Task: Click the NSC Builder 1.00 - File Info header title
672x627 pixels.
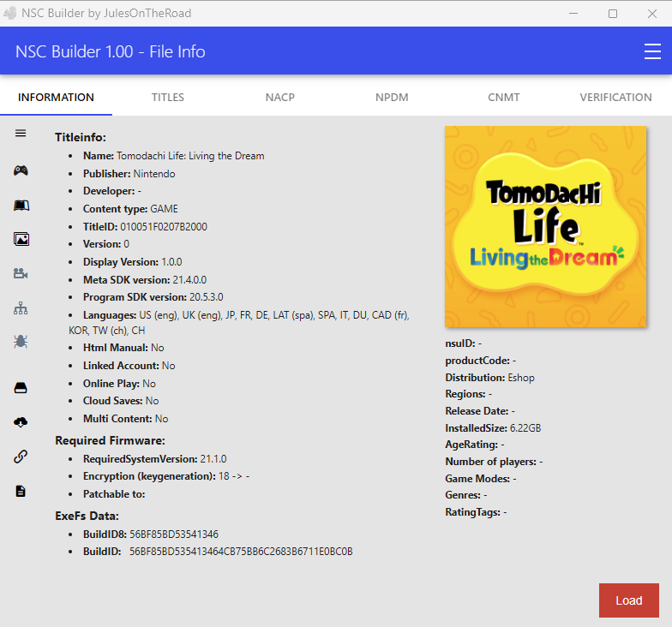Action: click(x=110, y=51)
